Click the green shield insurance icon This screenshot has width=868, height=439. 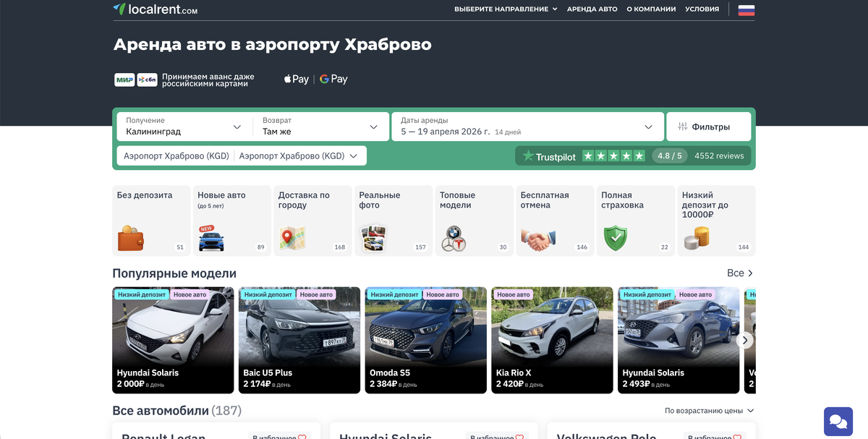pos(616,238)
